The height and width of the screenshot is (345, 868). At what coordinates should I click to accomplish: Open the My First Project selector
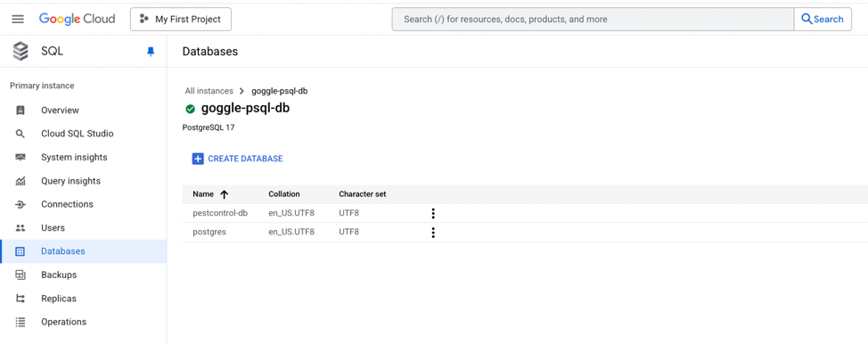[181, 20]
